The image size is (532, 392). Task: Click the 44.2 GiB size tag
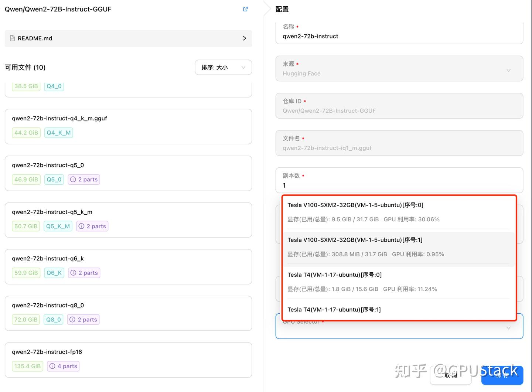coord(26,133)
